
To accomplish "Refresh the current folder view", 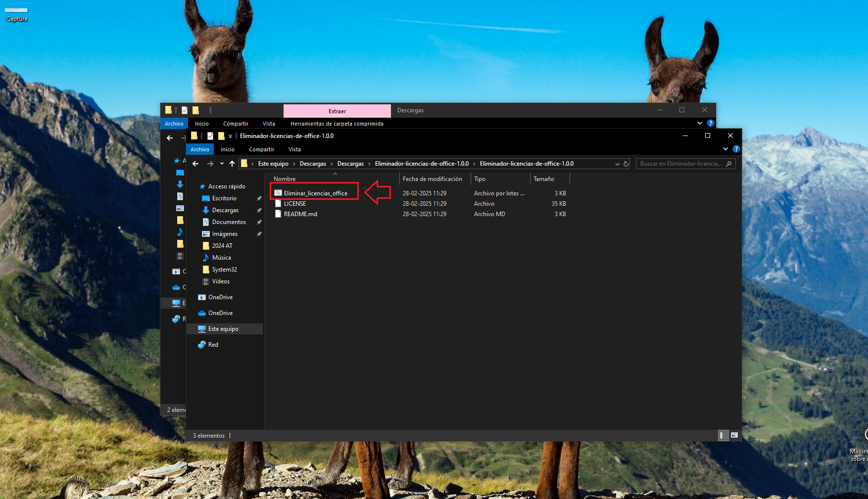I will (626, 164).
